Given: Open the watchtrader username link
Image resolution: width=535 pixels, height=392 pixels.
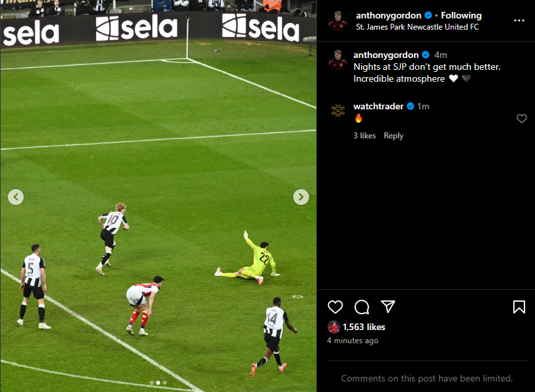Looking at the screenshot, I should [378, 107].
